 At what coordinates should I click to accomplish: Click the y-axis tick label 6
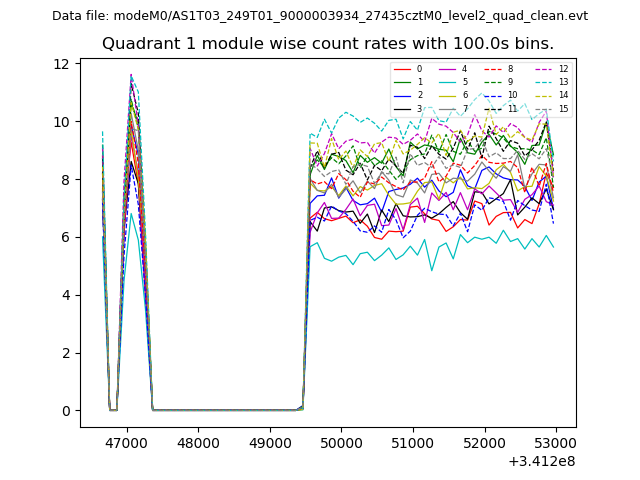pos(65,237)
